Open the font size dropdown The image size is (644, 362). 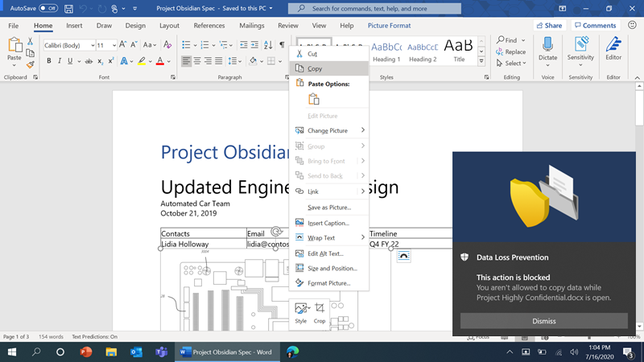point(114,45)
